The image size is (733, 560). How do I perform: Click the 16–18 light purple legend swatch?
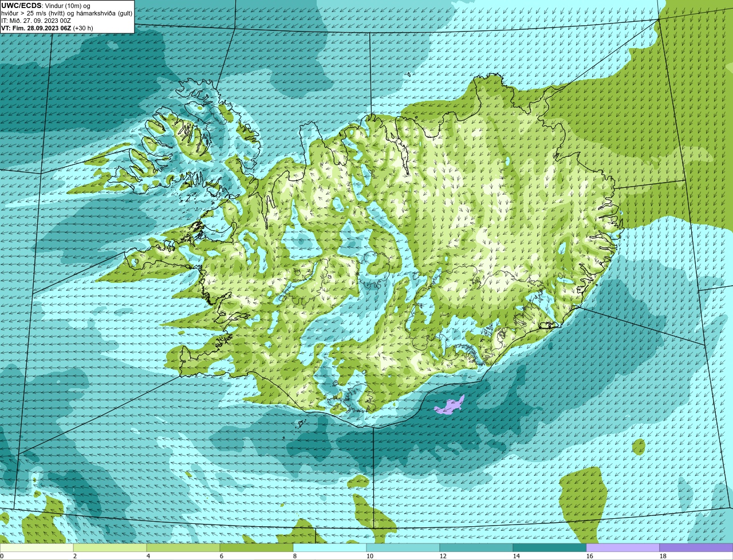click(x=623, y=547)
